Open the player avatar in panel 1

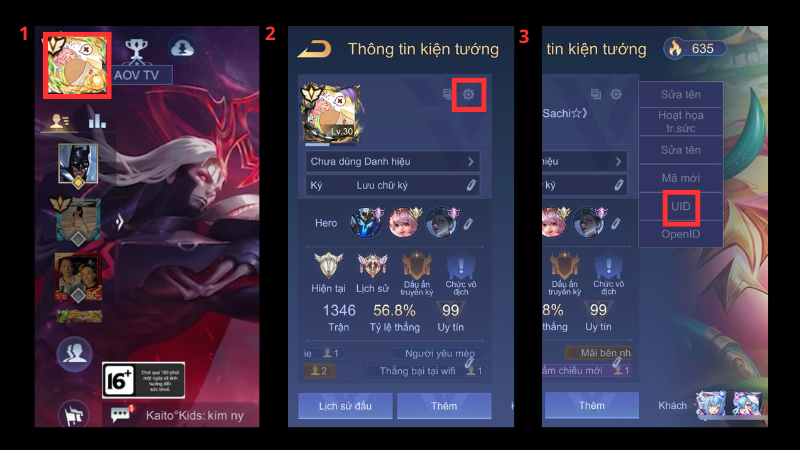coord(77,65)
